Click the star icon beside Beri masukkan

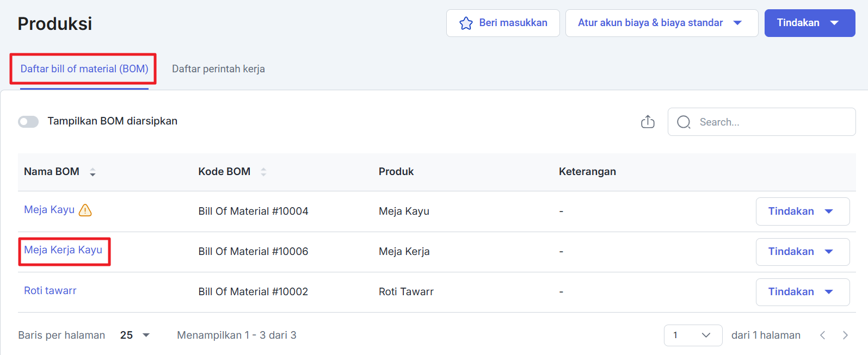(466, 23)
